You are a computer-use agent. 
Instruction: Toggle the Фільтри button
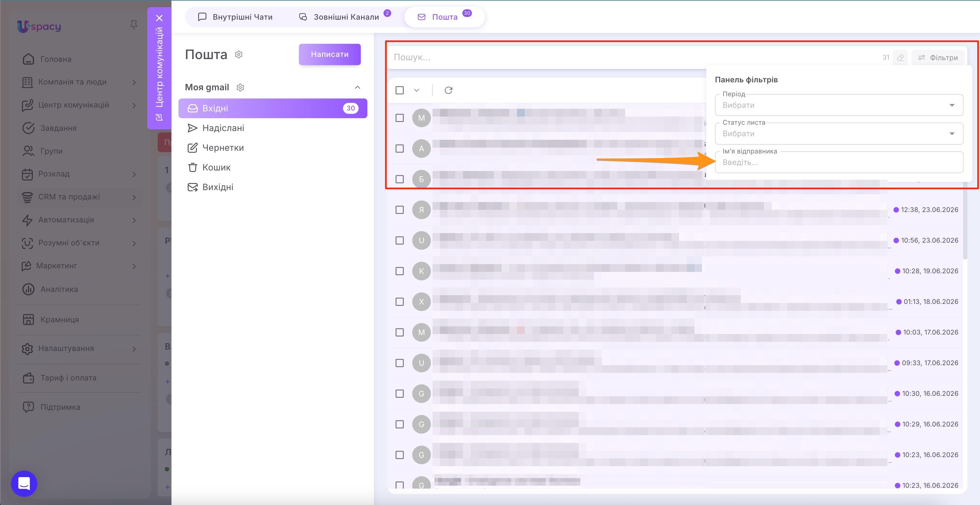(x=938, y=57)
